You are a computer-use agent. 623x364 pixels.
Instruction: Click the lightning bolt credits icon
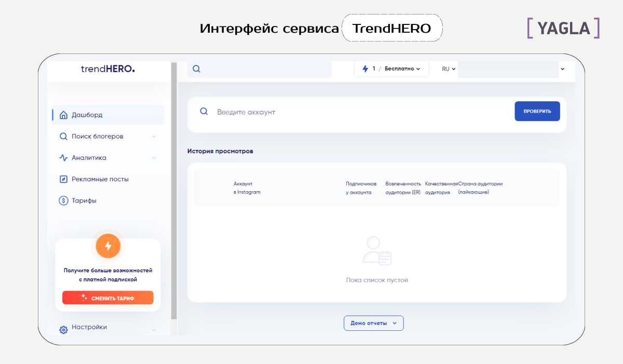point(365,69)
